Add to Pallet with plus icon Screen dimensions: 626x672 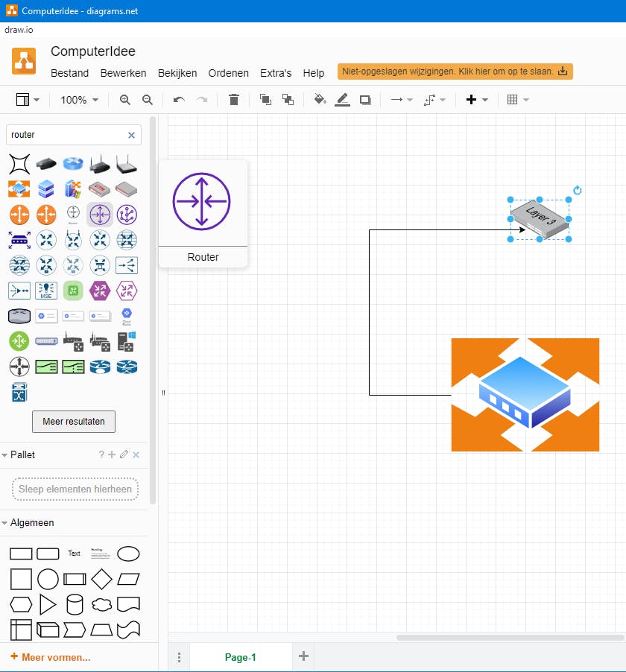112,454
